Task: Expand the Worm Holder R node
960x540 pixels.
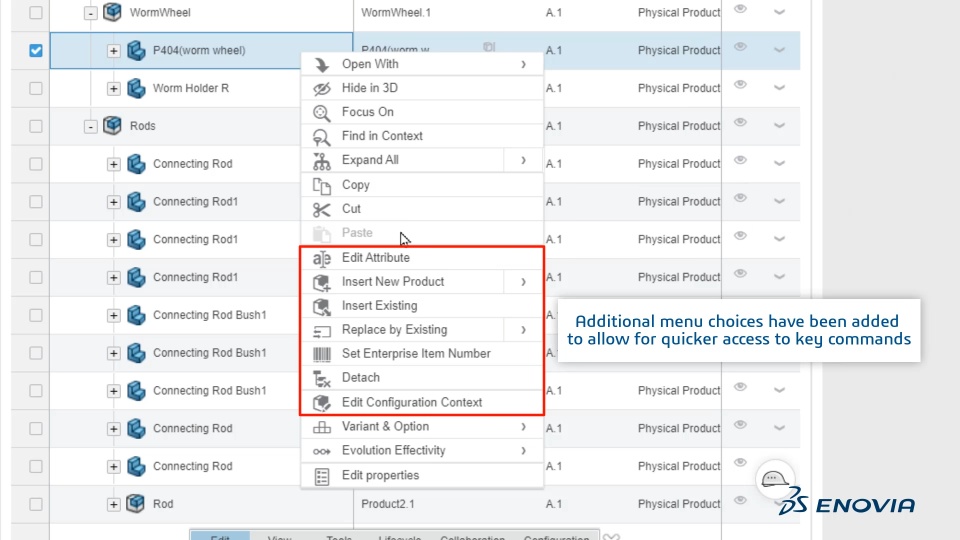Action: [x=114, y=88]
